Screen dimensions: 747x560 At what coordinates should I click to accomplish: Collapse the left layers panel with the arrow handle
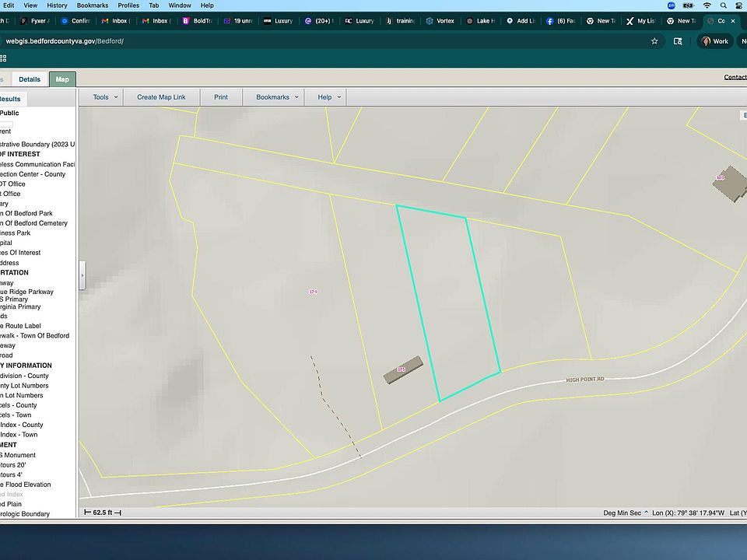tap(82, 275)
